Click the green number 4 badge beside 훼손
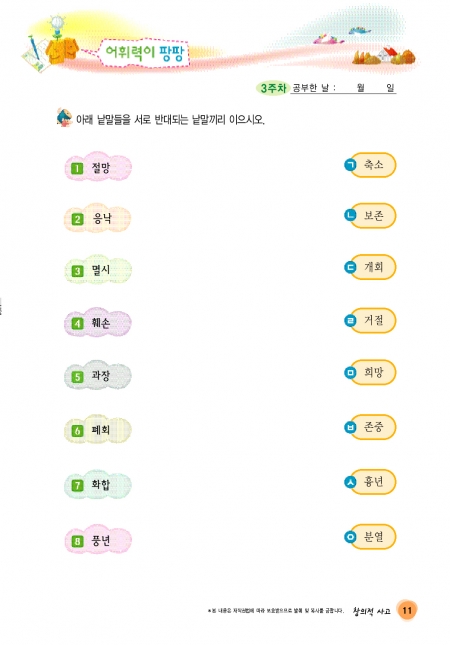Image resolution: width=450 pixels, height=645 pixels. (77, 323)
